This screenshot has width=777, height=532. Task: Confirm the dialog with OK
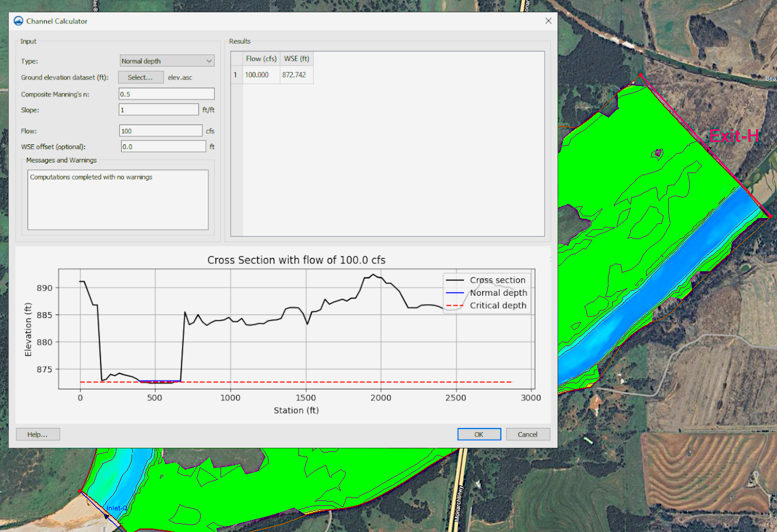tap(479, 434)
